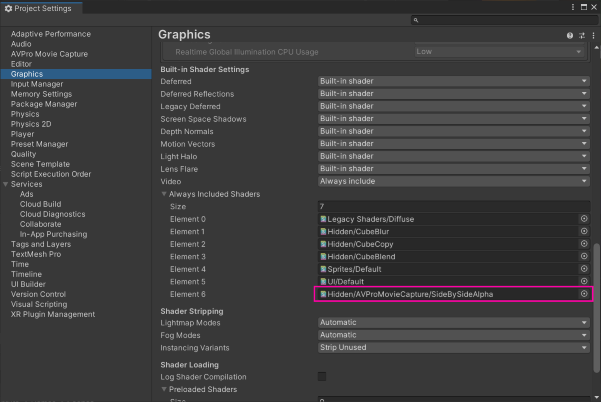Open Depth Normals dropdown

click(x=453, y=131)
